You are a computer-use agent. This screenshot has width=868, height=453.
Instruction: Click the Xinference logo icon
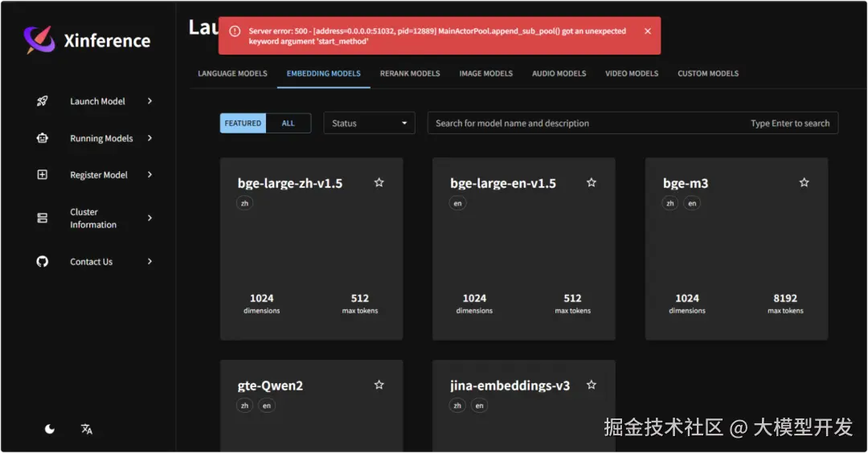click(39, 40)
